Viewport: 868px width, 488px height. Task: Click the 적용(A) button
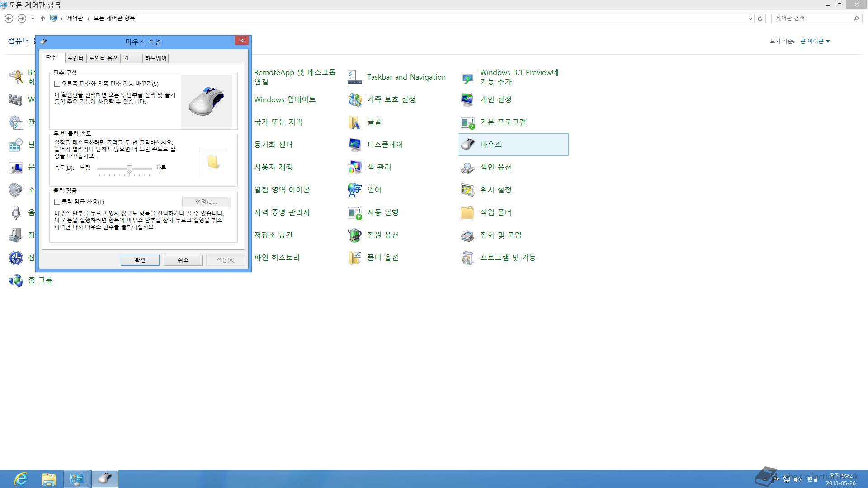(x=226, y=260)
